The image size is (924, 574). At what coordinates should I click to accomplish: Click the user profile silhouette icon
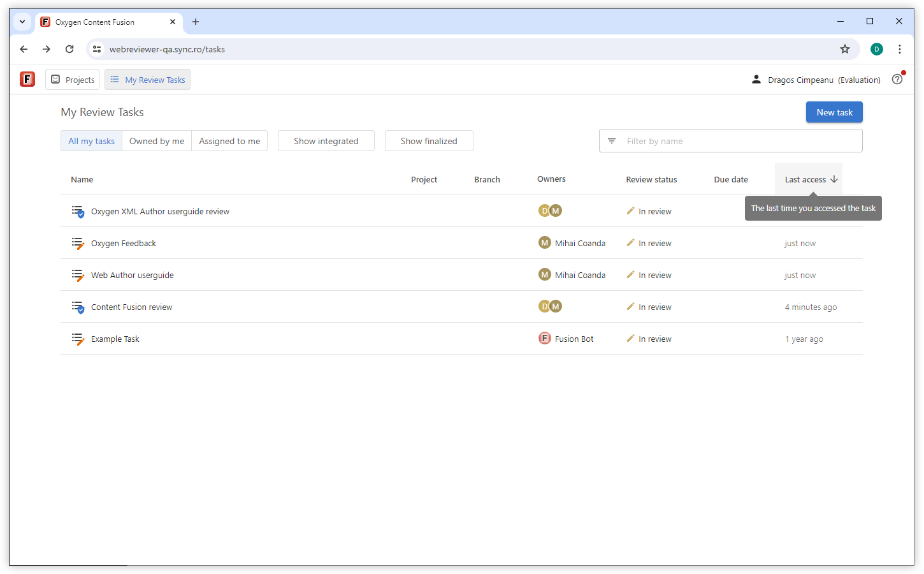pos(756,79)
